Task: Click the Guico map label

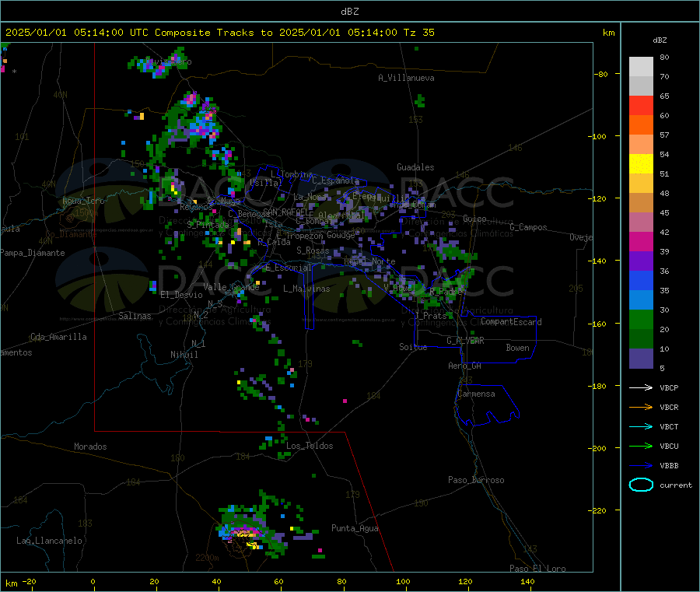Action: (474, 219)
